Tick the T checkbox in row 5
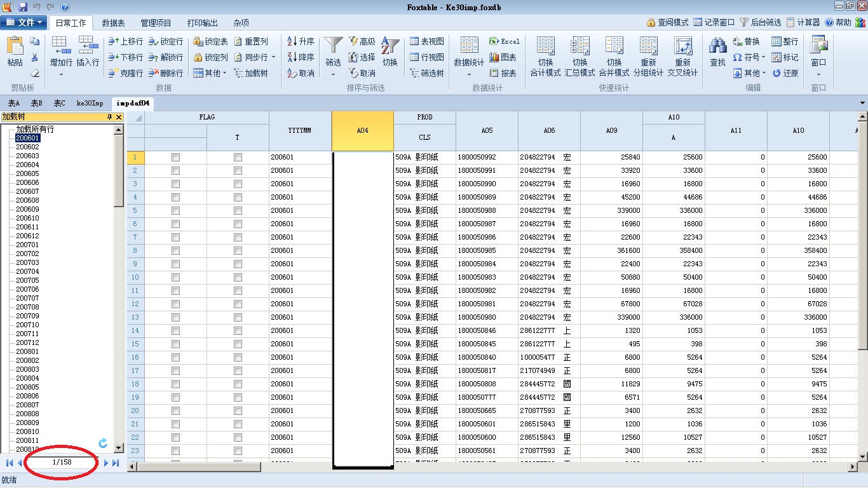Viewport: 868px width, 488px height. [x=238, y=210]
